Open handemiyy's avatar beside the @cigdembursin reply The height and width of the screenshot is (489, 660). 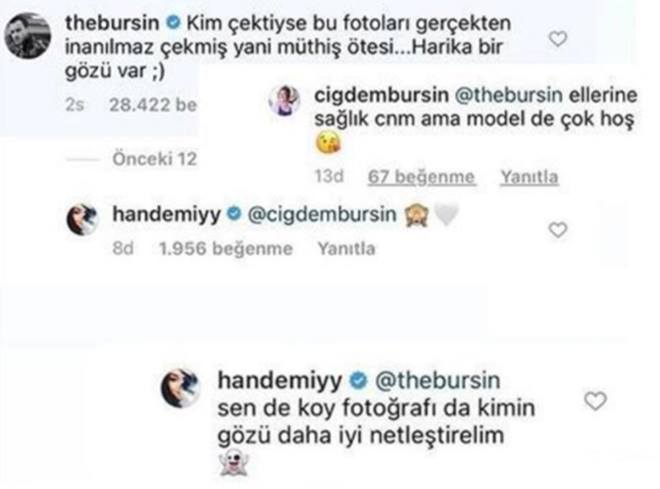click(x=82, y=219)
